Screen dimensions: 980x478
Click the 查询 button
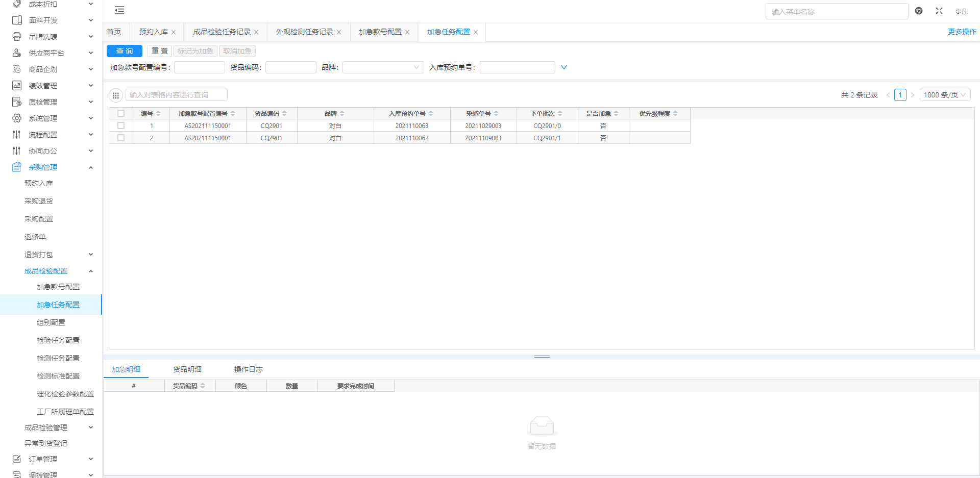pos(125,51)
